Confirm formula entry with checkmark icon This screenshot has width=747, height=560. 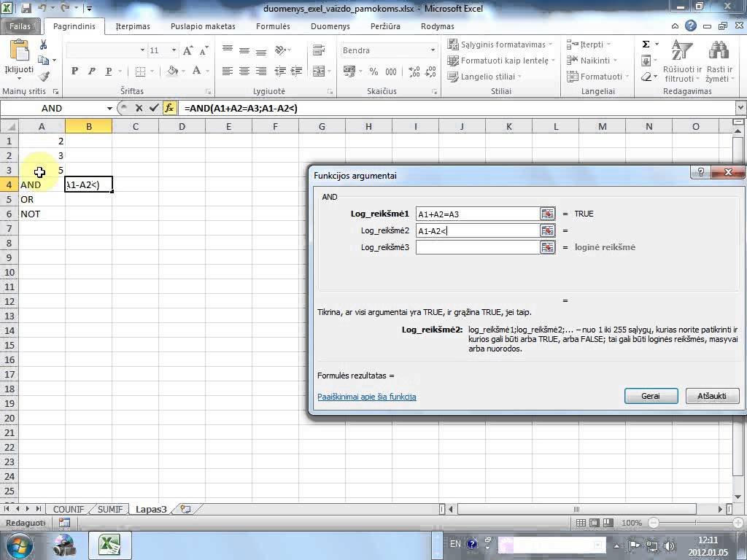[153, 108]
